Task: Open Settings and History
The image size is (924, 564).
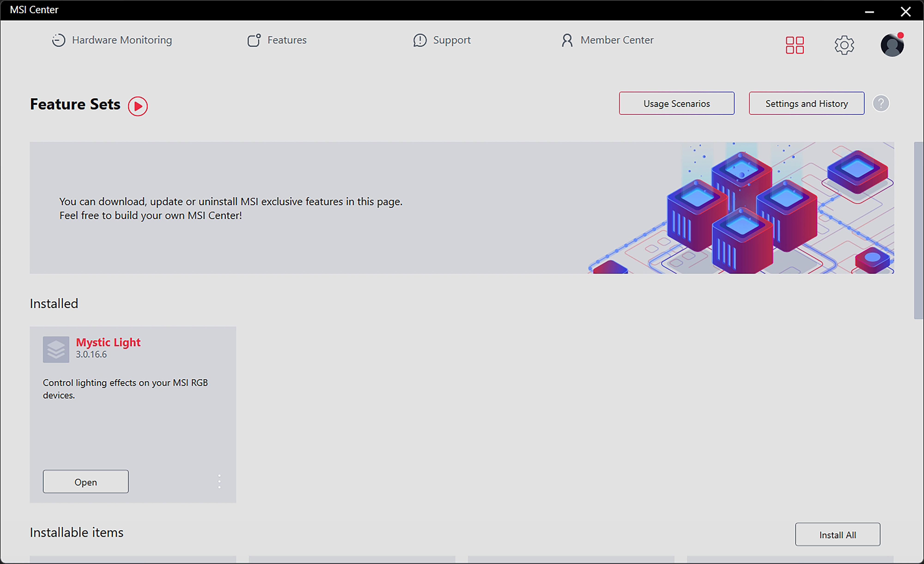Action: pos(806,103)
